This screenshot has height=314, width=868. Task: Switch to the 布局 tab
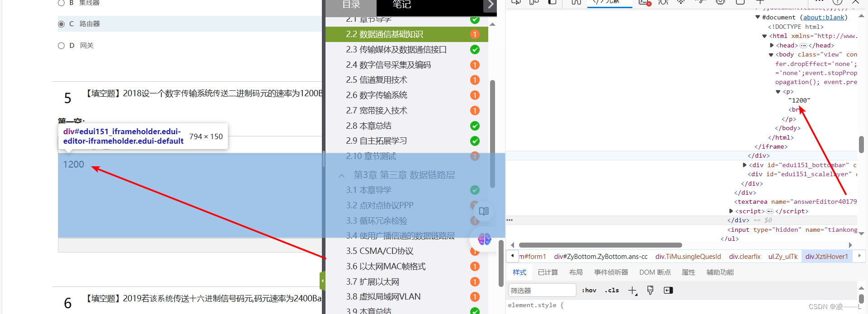coord(576,272)
